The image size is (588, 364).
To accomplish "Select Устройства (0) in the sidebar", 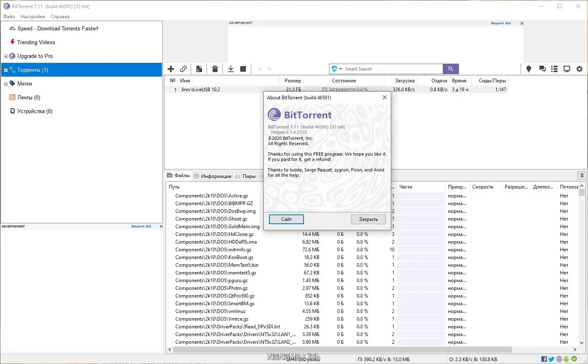I will tap(35, 111).
